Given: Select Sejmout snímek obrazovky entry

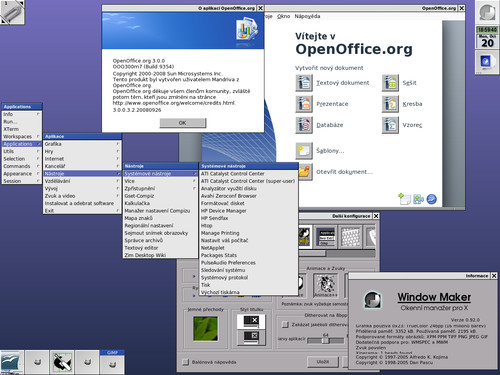Looking at the screenshot, I should pyautogui.click(x=160, y=233).
